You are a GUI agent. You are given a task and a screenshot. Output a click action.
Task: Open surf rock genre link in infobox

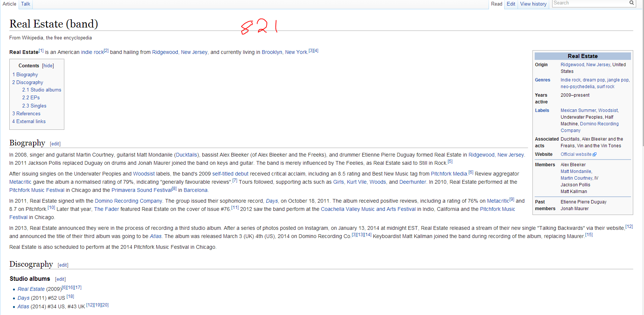(x=606, y=87)
